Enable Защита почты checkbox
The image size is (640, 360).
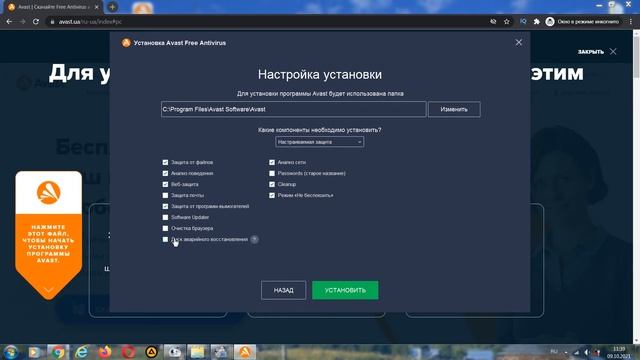click(165, 196)
